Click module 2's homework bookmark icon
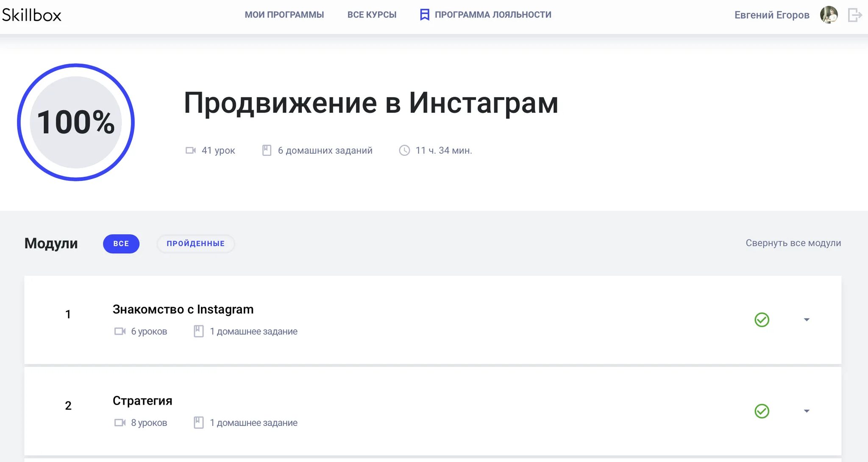Image resolution: width=868 pixels, height=462 pixels. point(198,423)
